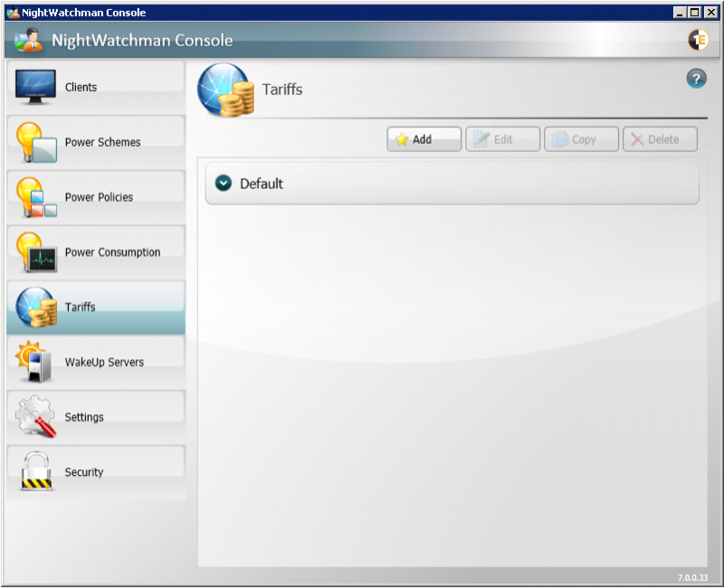Open the NightWatchman Console title bar icon
This screenshot has width=724, height=588.
tap(12, 13)
